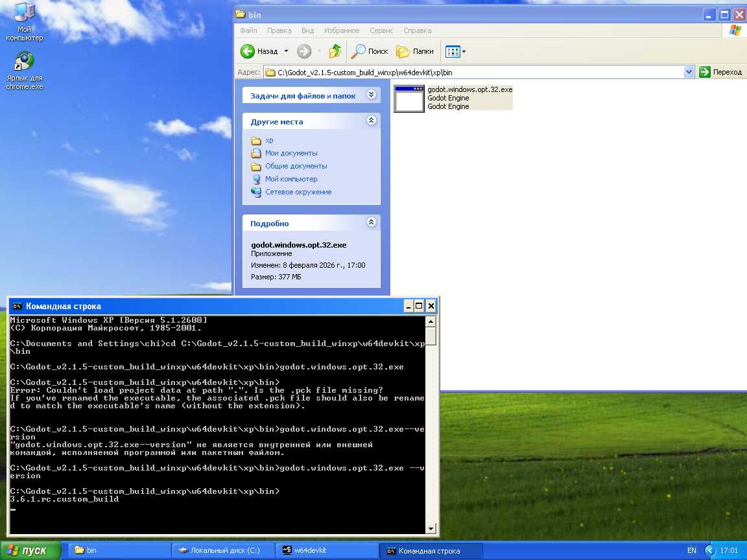Screen dimensions: 747x560
Task: Switch to 'Локальный диск (C:)' taskbar button
Action: click(x=223, y=550)
